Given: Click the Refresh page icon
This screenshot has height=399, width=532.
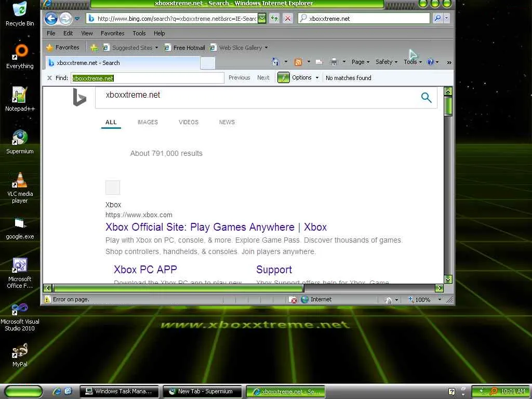Looking at the screenshot, I should pos(274,18).
